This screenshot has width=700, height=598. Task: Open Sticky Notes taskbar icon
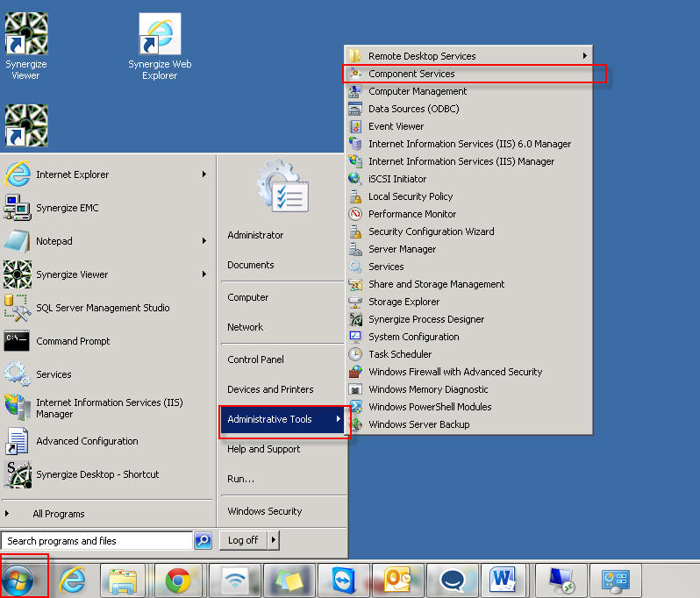pos(289,580)
